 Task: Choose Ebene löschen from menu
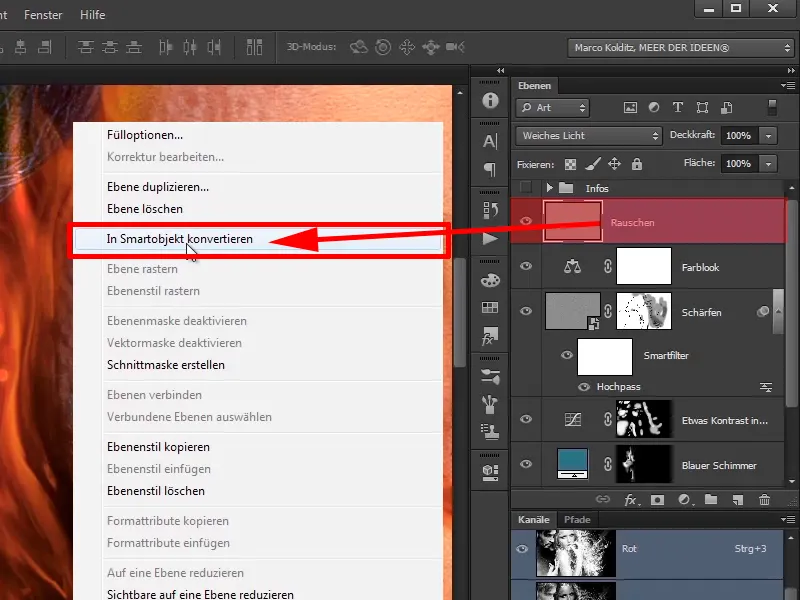coord(145,209)
